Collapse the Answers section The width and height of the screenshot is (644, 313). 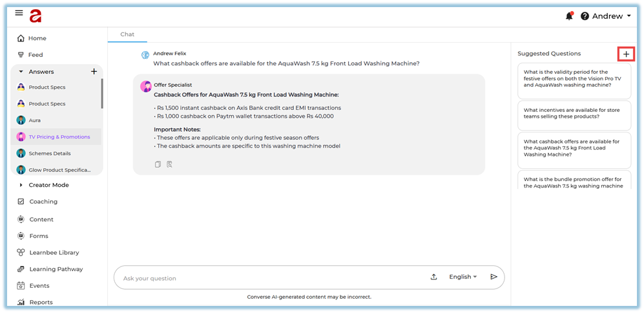click(x=21, y=72)
